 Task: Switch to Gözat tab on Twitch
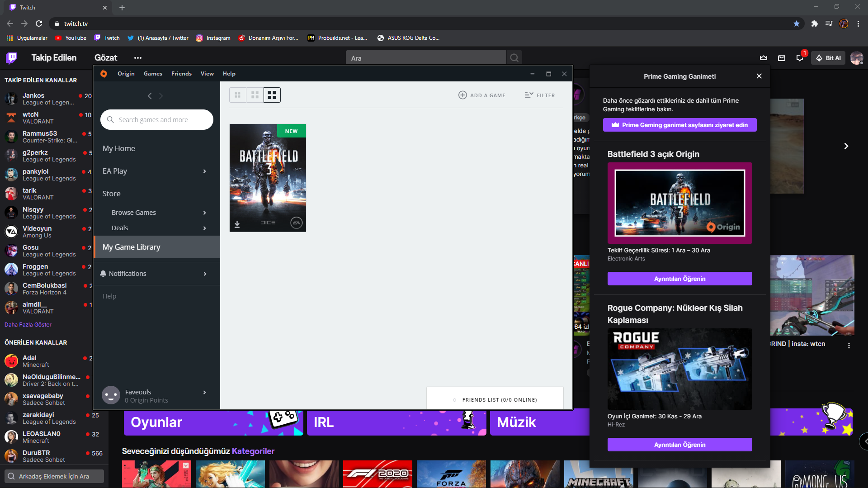point(106,58)
